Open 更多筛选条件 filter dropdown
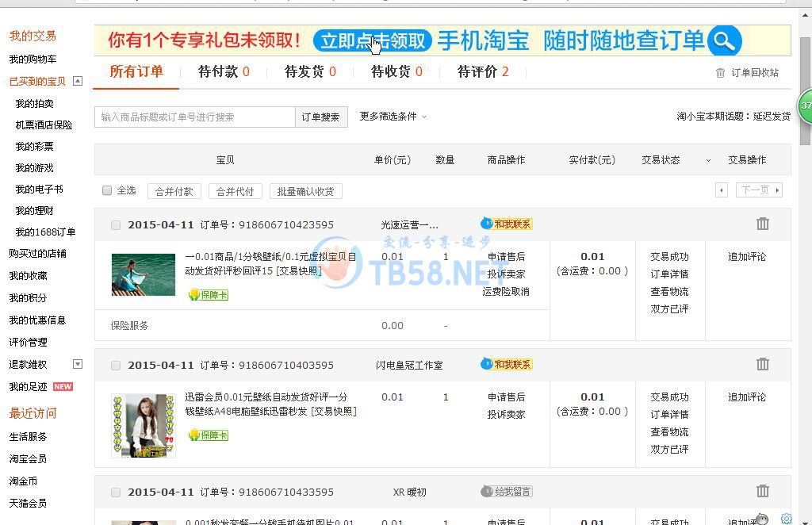812x525 pixels. (x=393, y=117)
